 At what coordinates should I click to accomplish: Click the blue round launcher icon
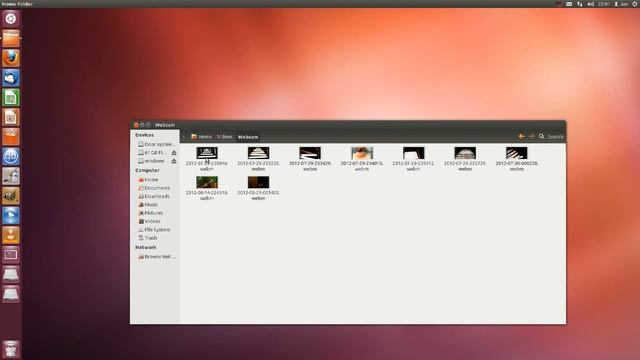pos(11,156)
